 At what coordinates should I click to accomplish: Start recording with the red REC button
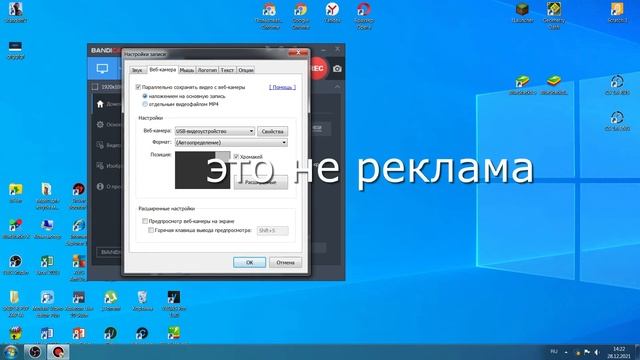tap(318, 69)
